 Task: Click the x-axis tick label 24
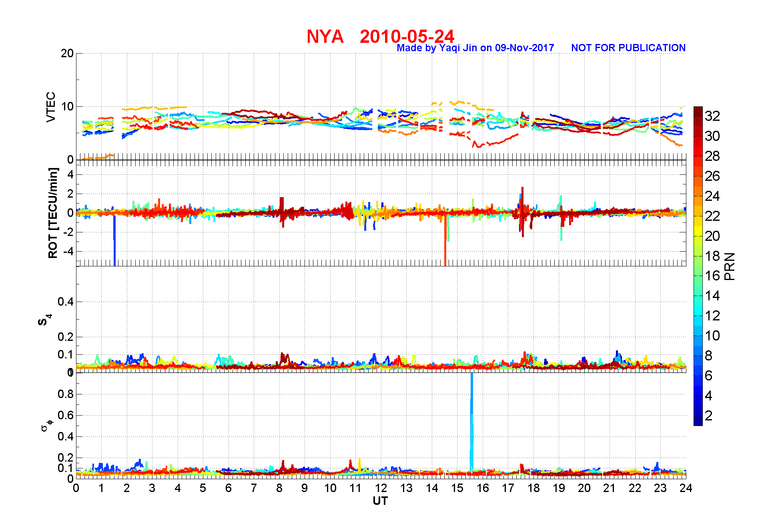click(686, 488)
